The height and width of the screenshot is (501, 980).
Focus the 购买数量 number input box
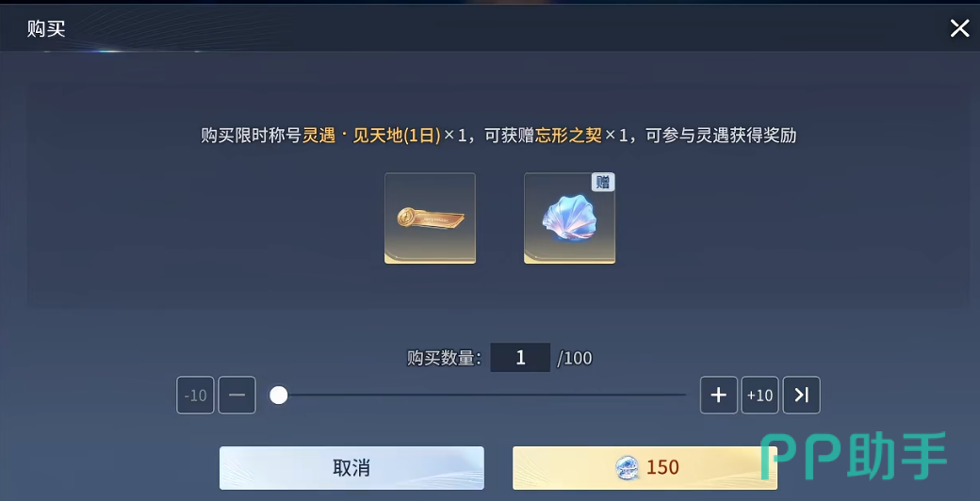pyautogui.click(x=520, y=358)
